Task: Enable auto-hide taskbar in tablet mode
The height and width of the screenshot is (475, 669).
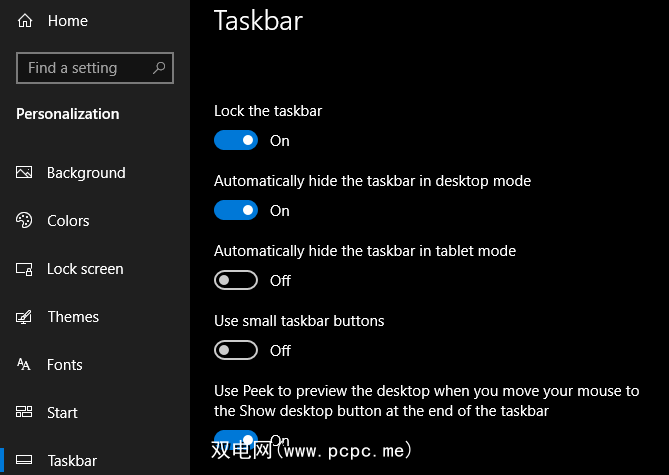Action: point(236,281)
